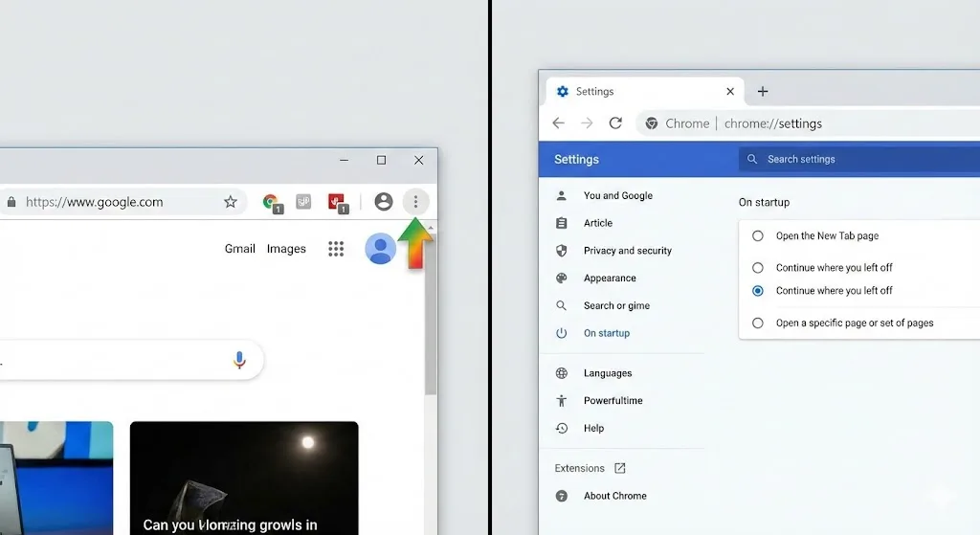Open the moon night-sky article thumbnail
980x535 pixels.
(244, 479)
